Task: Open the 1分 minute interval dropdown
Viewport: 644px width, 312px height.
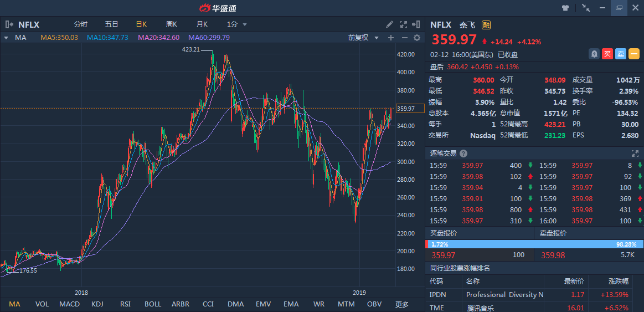Action: [x=237, y=24]
